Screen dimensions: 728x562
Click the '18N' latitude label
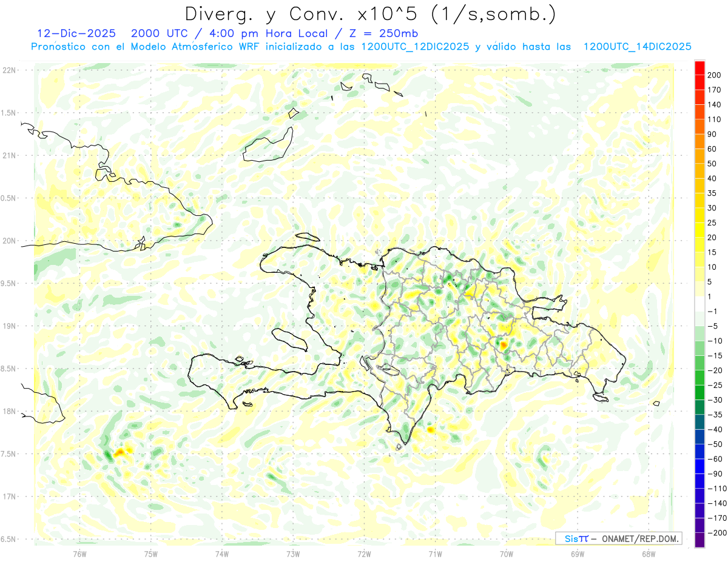coord(8,411)
